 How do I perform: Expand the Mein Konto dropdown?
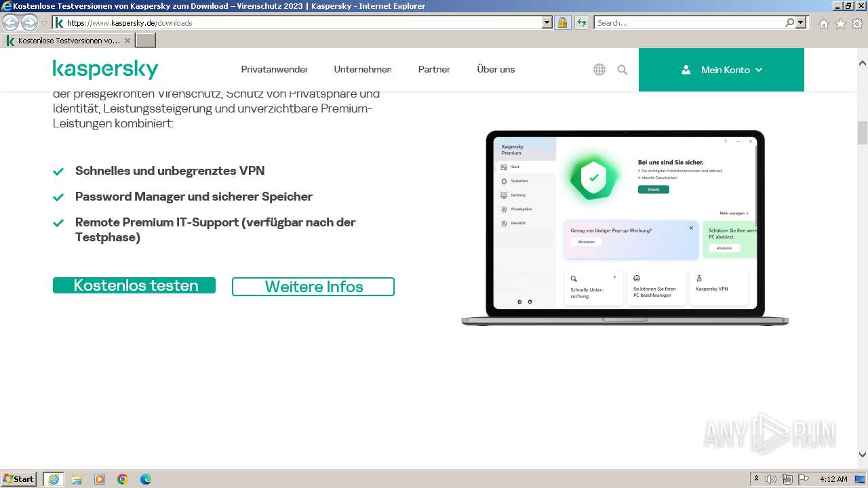click(722, 70)
